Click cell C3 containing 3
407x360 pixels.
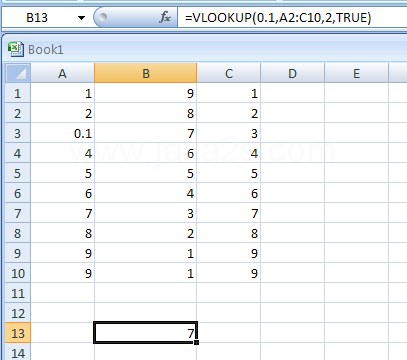[229, 133]
